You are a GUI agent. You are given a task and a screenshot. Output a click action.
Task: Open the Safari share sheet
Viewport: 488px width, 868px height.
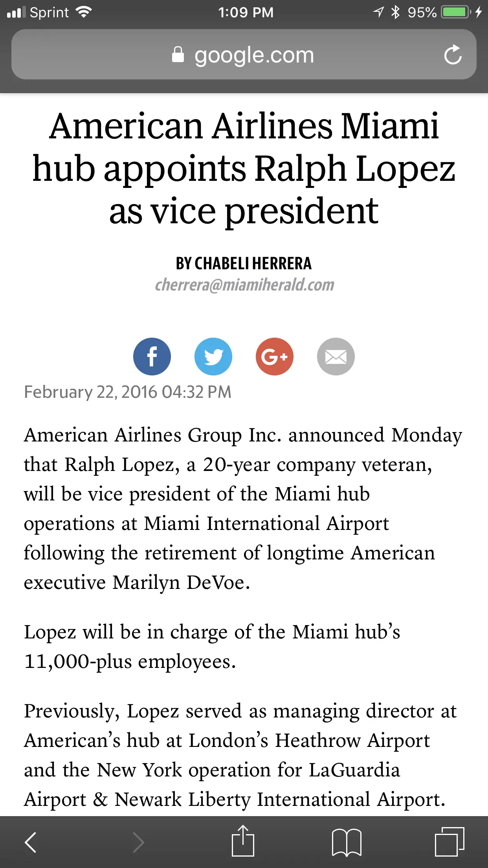tap(243, 841)
